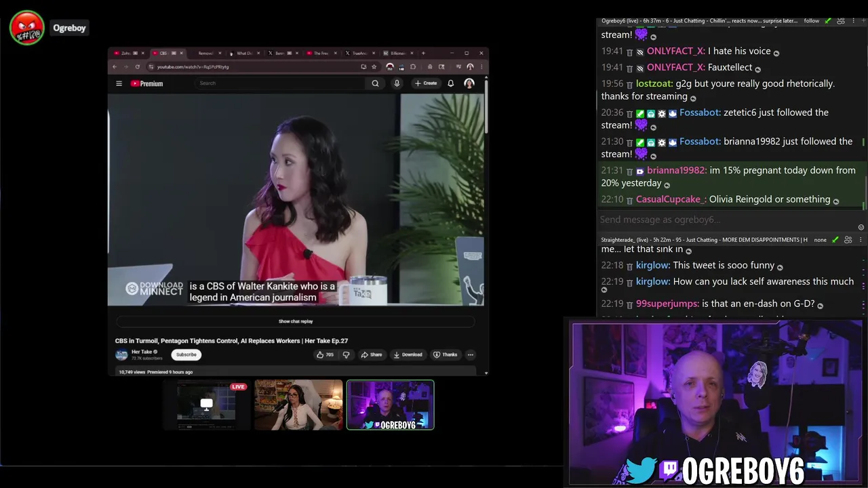
Task: Click username CasualCupcake_ in chat
Action: 671,199
